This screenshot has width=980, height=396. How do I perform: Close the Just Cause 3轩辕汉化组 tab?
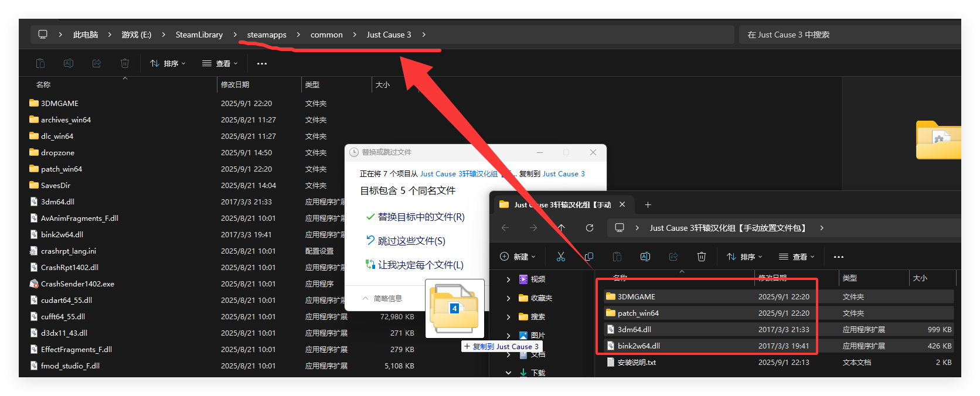pos(622,204)
